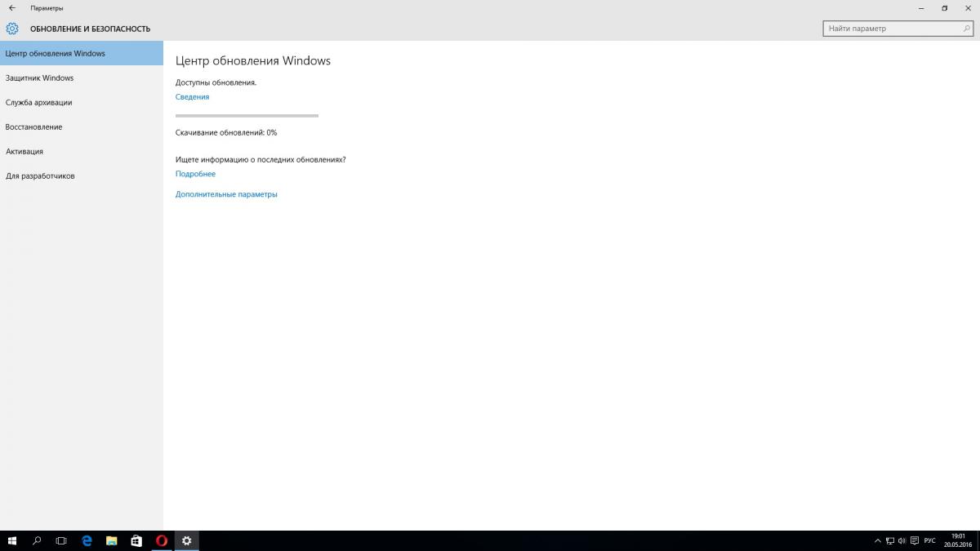
Task: Click the Ищете информацию о последних обновлениях? text
Action: tap(261, 160)
